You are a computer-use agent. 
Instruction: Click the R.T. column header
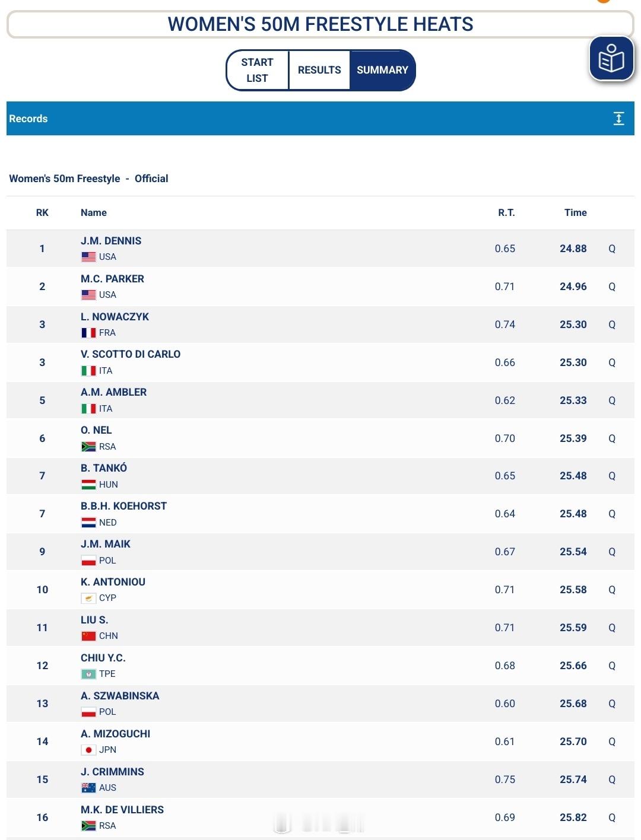point(506,212)
